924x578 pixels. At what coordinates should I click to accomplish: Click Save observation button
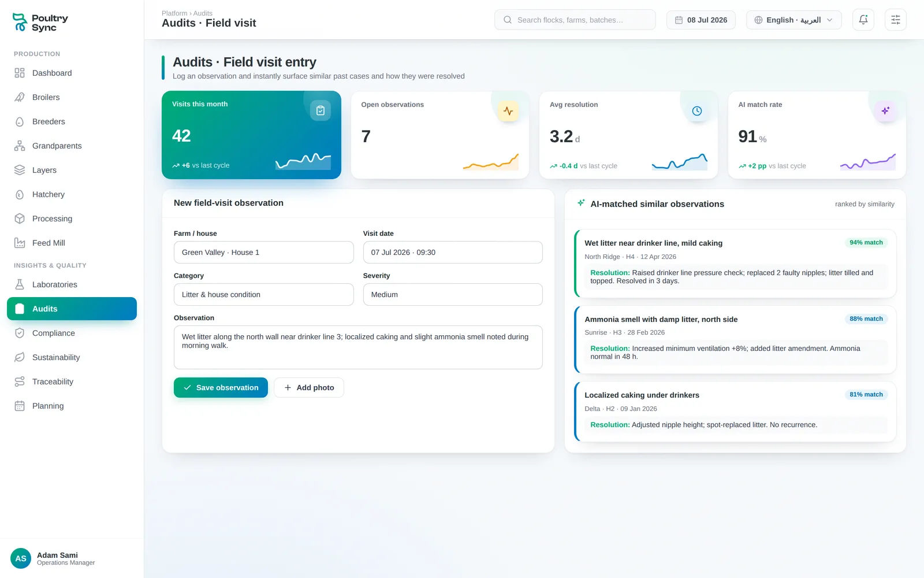(221, 387)
